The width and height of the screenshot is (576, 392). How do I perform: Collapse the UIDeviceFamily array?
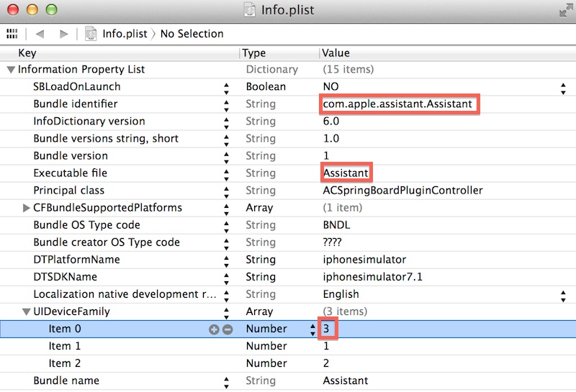tap(27, 312)
